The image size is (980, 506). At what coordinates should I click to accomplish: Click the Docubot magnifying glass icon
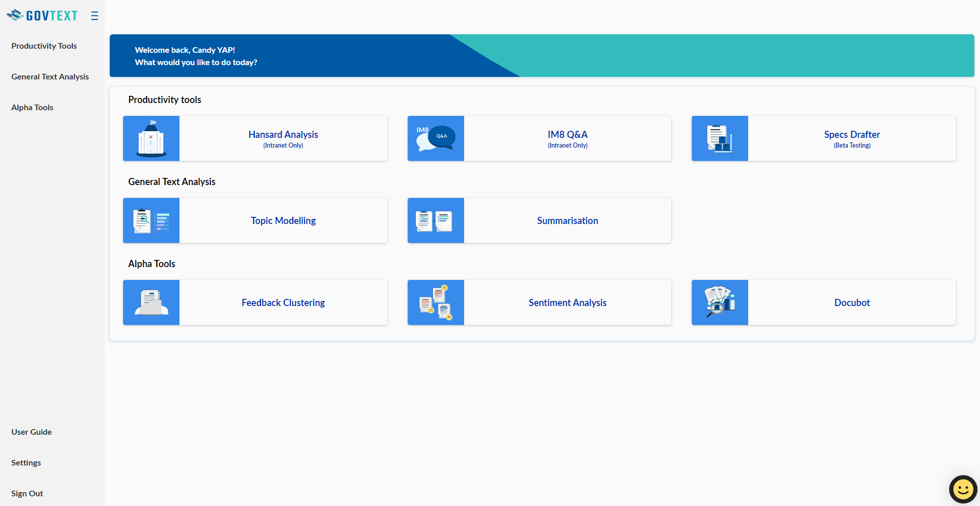tap(719, 302)
